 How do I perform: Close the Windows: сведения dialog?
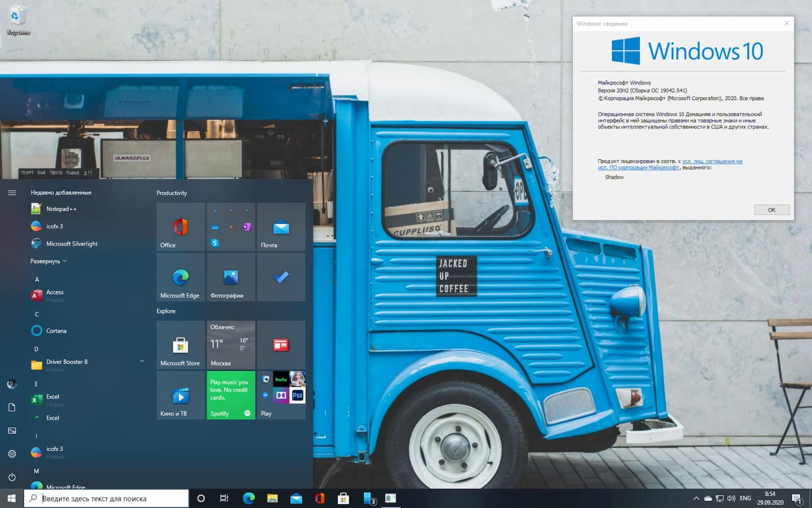(787, 23)
